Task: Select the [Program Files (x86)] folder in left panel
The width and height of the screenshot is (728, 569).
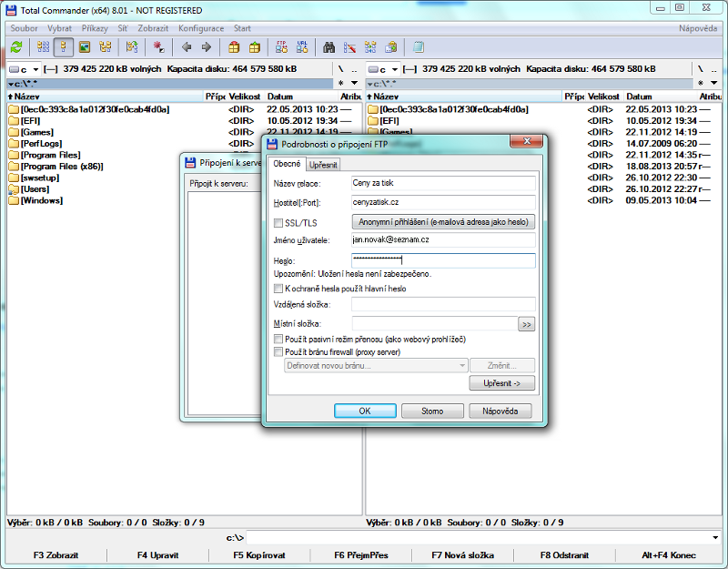Action: click(62, 167)
